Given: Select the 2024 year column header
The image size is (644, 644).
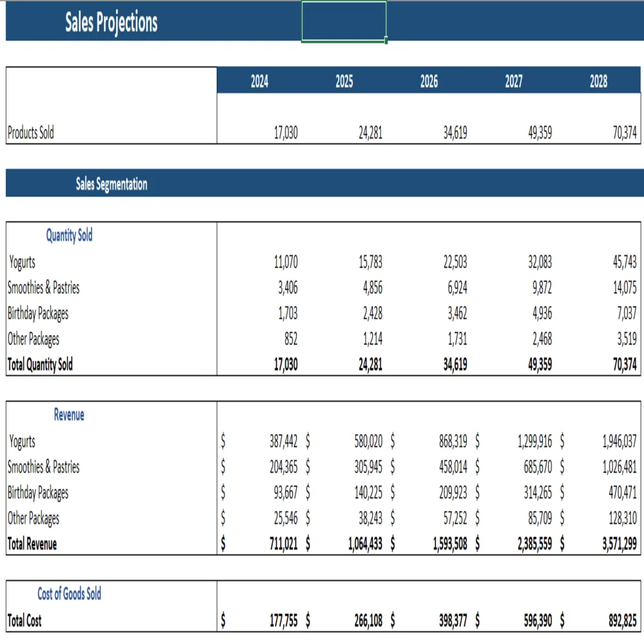Looking at the screenshot, I should 259,82.
